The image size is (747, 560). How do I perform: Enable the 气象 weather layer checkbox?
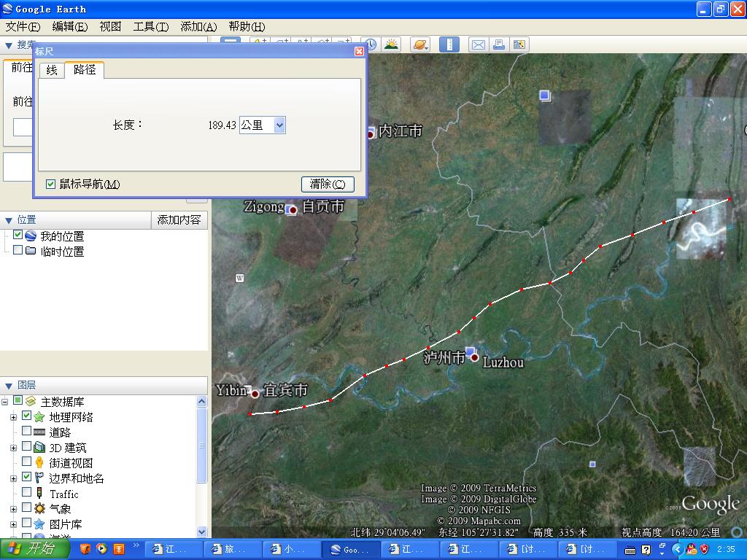[27, 507]
